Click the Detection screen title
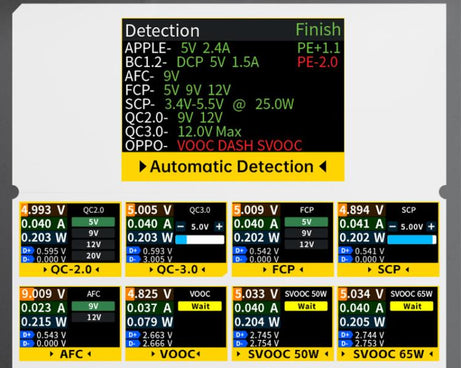The image size is (461, 368). [x=162, y=31]
